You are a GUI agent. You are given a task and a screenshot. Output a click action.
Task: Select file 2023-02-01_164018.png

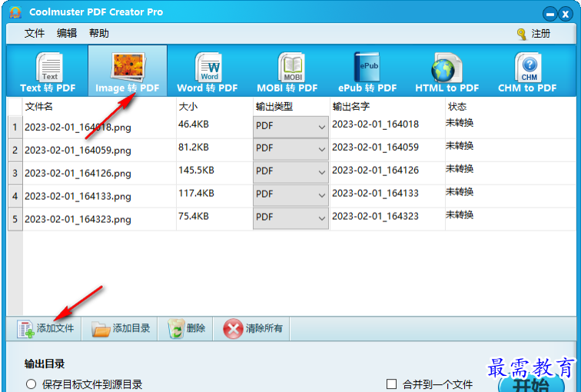pyautogui.click(x=78, y=128)
